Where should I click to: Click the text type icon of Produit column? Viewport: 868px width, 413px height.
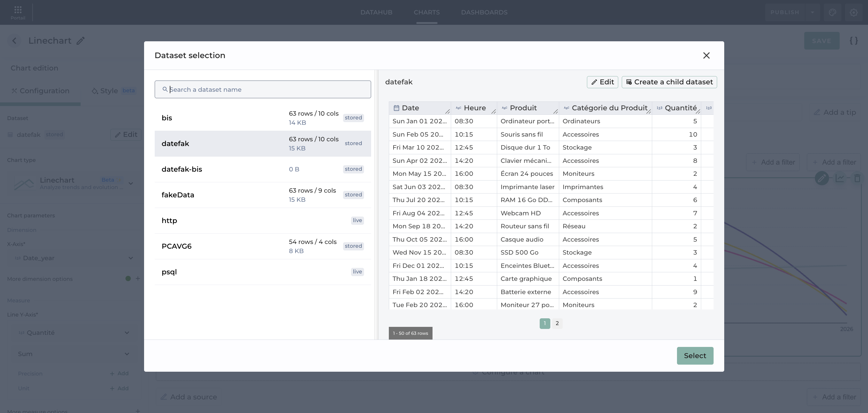point(505,108)
